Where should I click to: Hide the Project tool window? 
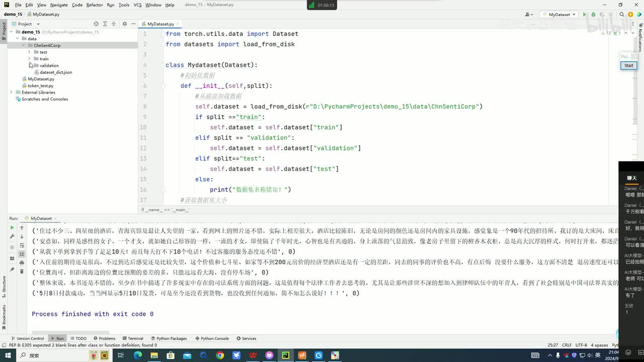pos(133,24)
